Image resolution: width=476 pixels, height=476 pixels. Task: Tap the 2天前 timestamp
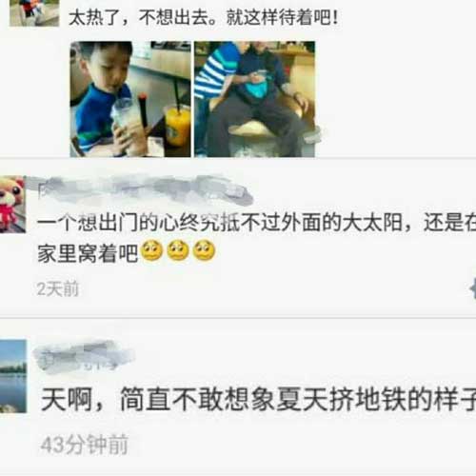pos(58,288)
